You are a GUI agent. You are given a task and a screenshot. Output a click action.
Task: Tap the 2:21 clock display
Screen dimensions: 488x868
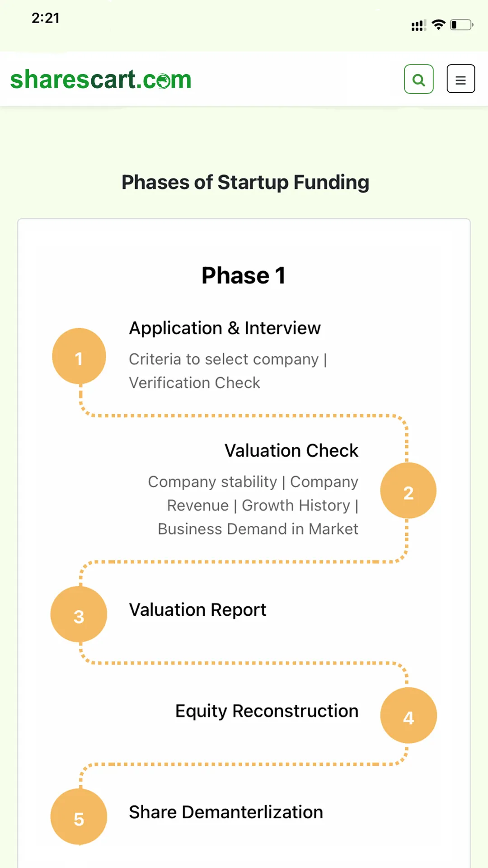[x=46, y=18]
